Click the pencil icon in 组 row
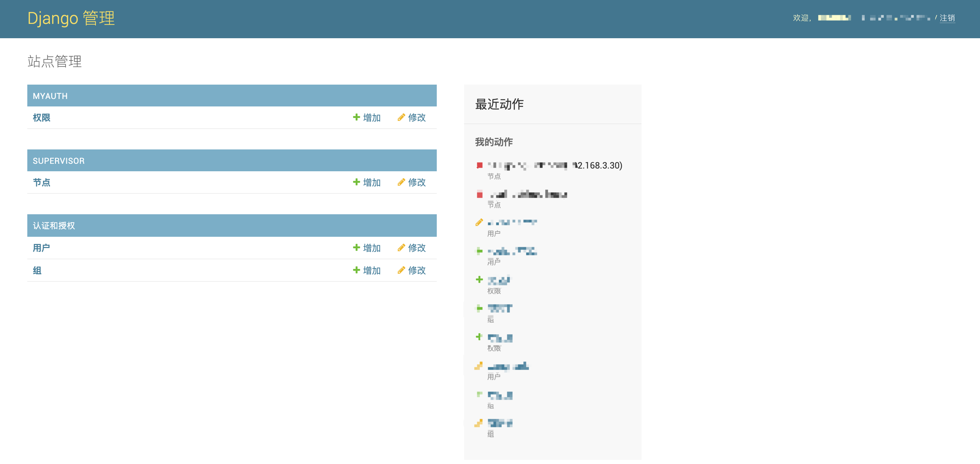The height and width of the screenshot is (464, 980). [401, 270]
